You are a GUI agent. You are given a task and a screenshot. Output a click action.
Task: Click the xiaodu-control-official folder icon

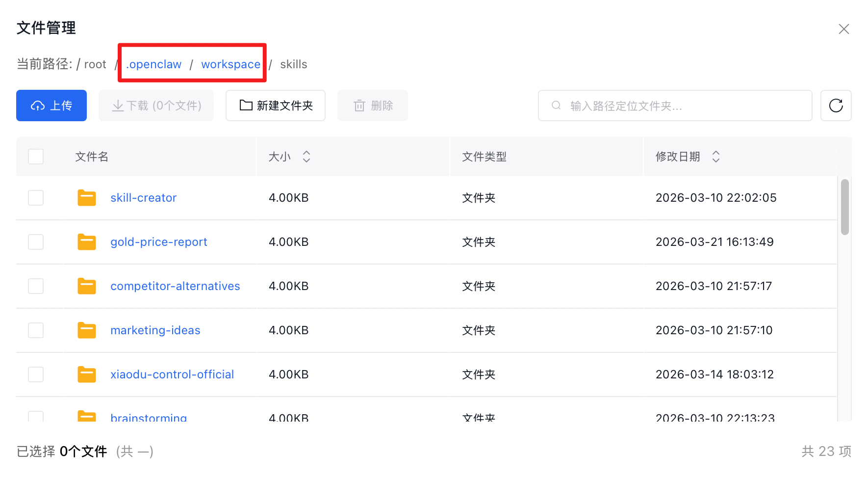87,374
